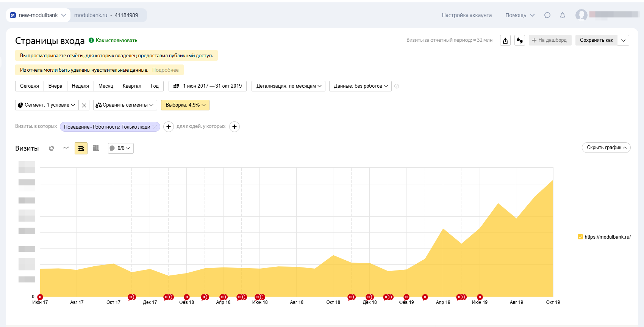Open the chat messages icon
This screenshot has height=327, width=644.
click(x=547, y=15)
